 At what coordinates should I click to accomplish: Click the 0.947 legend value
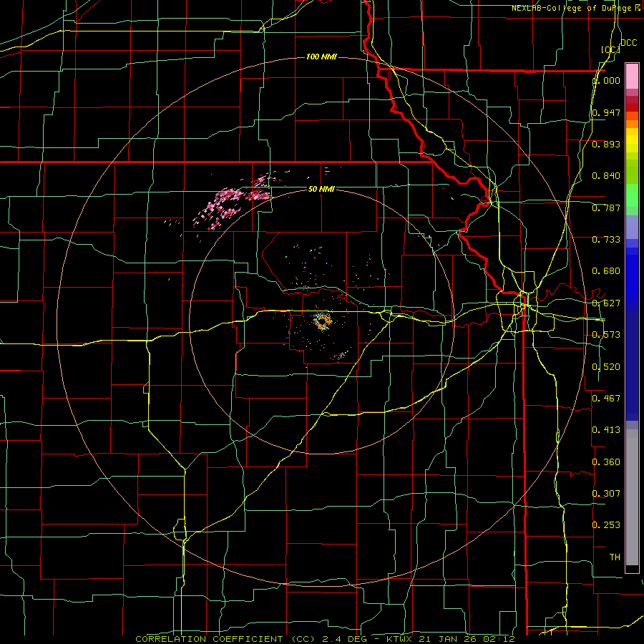[606, 112]
